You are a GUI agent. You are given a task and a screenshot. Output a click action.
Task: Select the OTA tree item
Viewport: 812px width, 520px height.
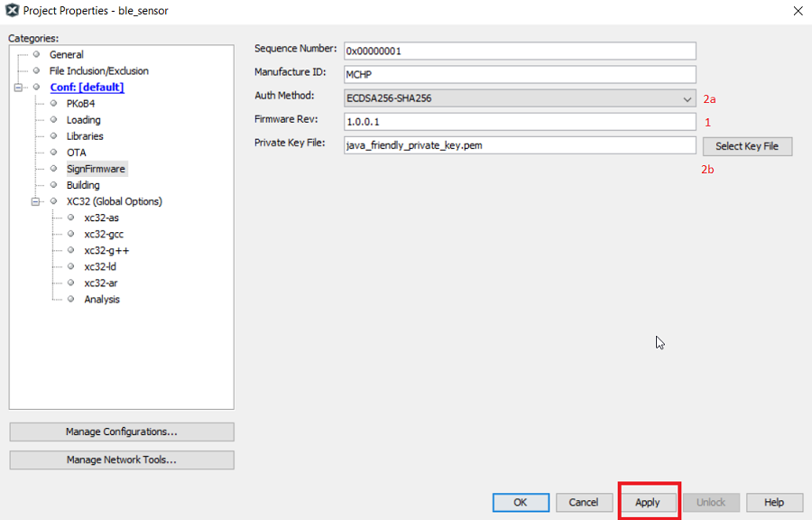click(76, 153)
